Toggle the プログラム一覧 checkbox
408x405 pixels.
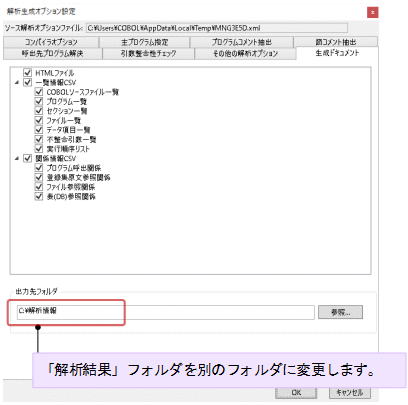click(x=39, y=101)
